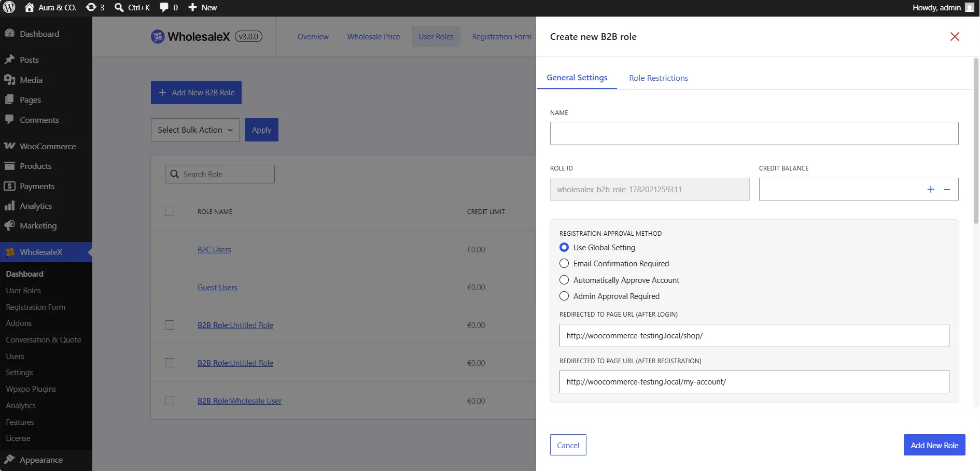Click the search icon in Search Role
The width and height of the screenshot is (980, 471).
point(175,174)
